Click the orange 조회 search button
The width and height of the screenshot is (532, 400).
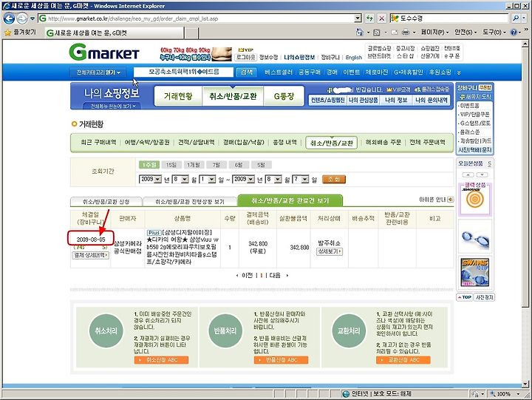(x=333, y=179)
